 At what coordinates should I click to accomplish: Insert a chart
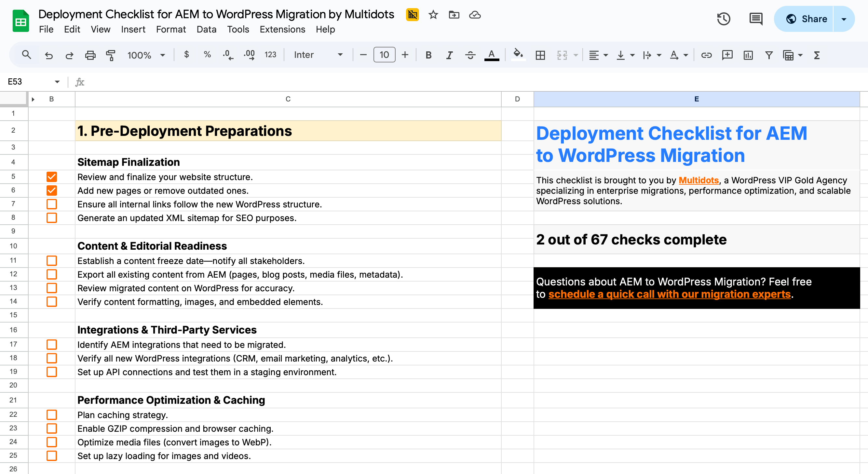coord(748,55)
